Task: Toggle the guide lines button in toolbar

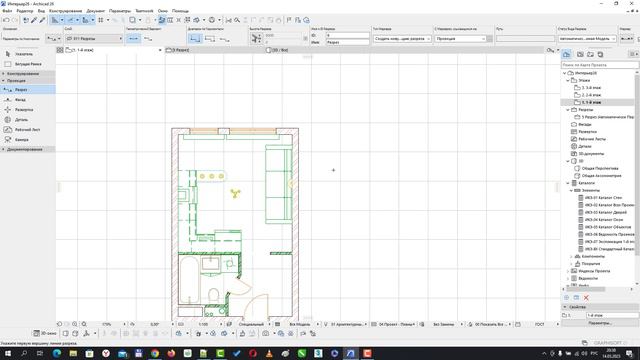Action: [x=55, y=20]
